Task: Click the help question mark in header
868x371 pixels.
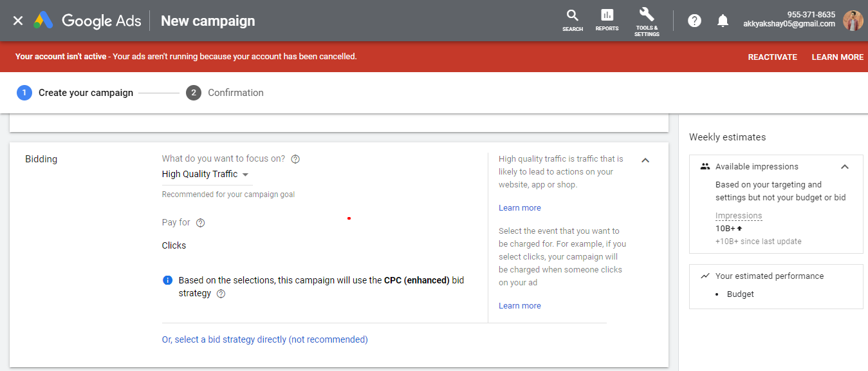Action: pyautogui.click(x=694, y=20)
